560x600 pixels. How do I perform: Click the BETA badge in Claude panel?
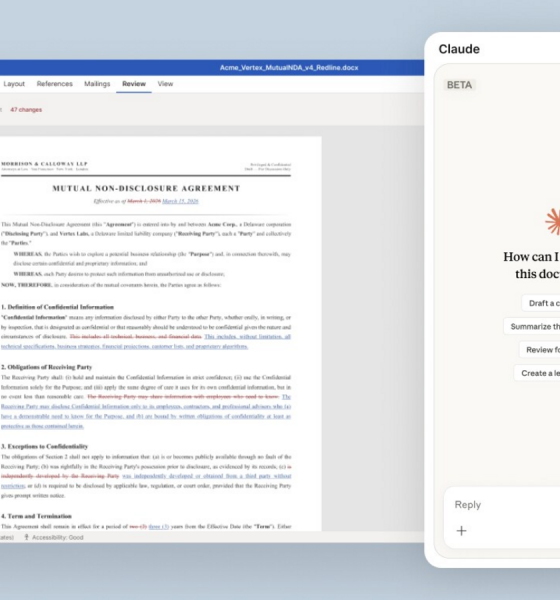click(459, 85)
